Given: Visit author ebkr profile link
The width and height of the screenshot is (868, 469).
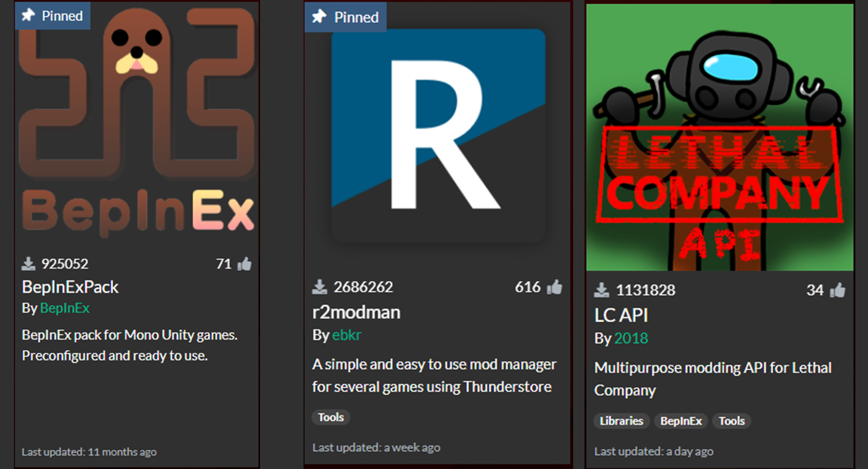Looking at the screenshot, I should tap(347, 335).
